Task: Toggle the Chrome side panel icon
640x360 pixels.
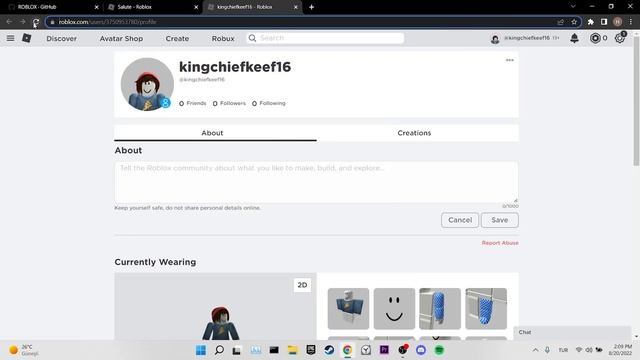Action: (x=604, y=22)
